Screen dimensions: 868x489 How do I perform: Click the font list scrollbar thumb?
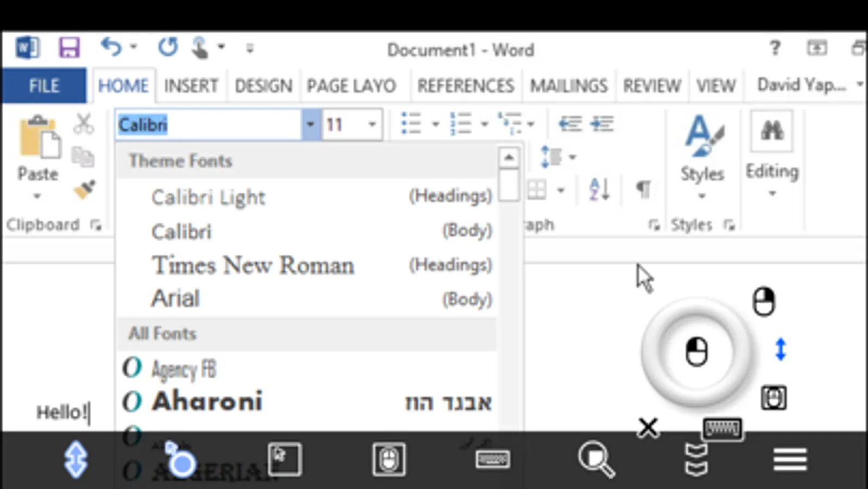coord(509,185)
